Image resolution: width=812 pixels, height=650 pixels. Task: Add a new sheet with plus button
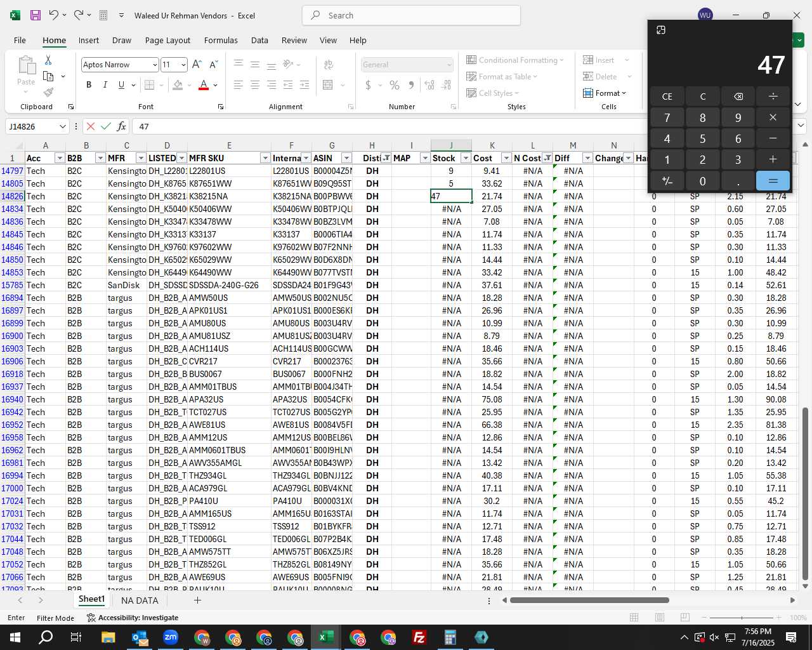(x=197, y=600)
